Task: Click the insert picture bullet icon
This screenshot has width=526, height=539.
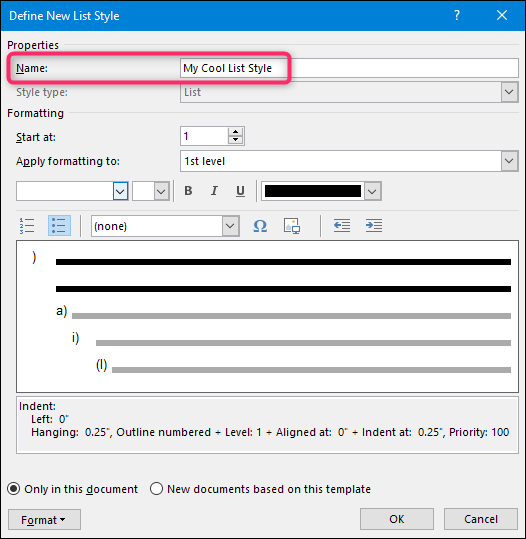Action: click(292, 226)
